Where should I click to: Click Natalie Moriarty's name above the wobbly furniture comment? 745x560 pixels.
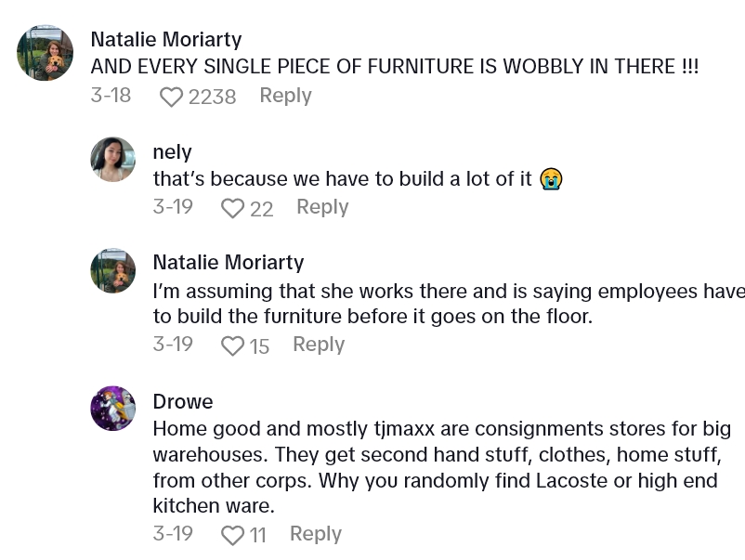pyautogui.click(x=166, y=39)
